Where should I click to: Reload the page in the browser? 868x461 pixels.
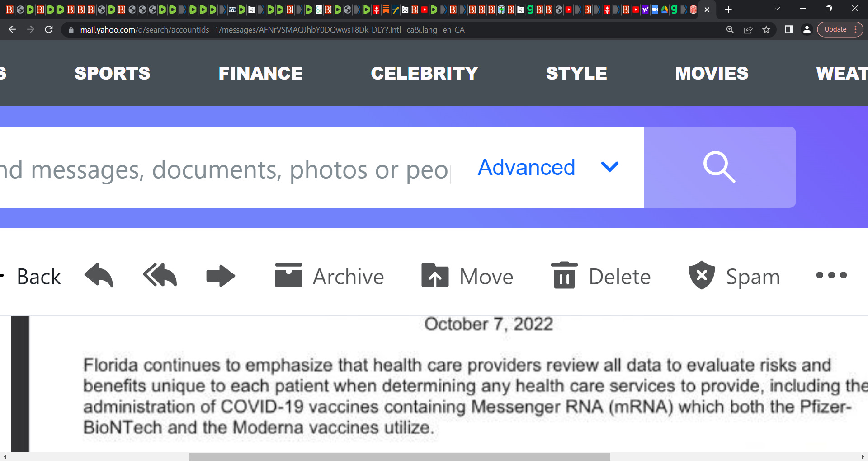coord(49,30)
